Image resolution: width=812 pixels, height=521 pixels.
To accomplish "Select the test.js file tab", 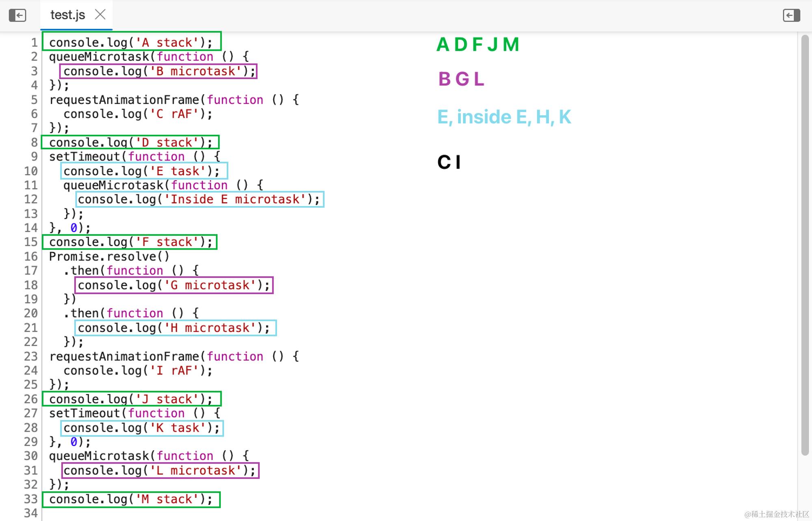I will click(x=67, y=15).
